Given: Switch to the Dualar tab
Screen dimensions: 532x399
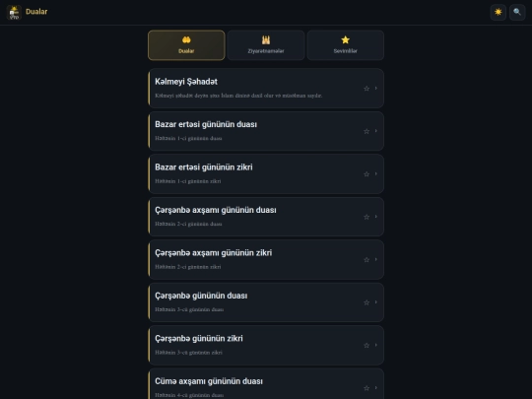Looking at the screenshot, I should (x=186, y=45).
